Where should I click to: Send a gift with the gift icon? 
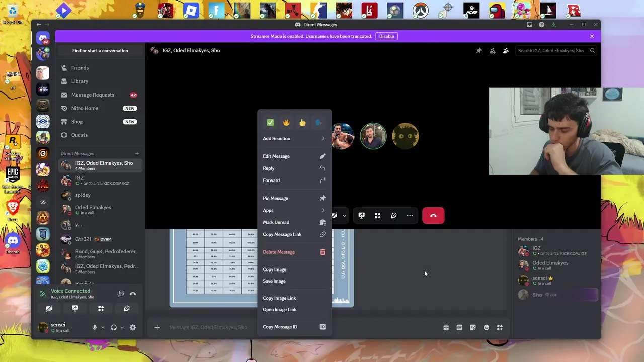[446, 327]
